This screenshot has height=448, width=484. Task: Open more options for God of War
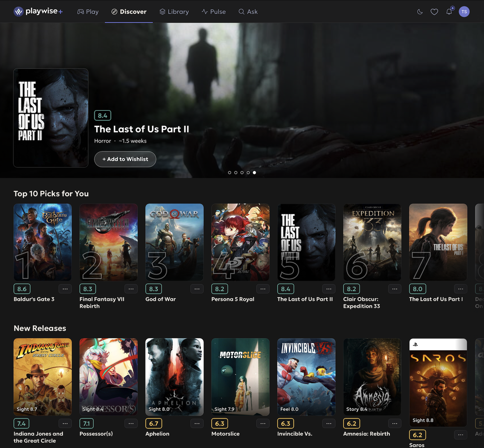197,289
